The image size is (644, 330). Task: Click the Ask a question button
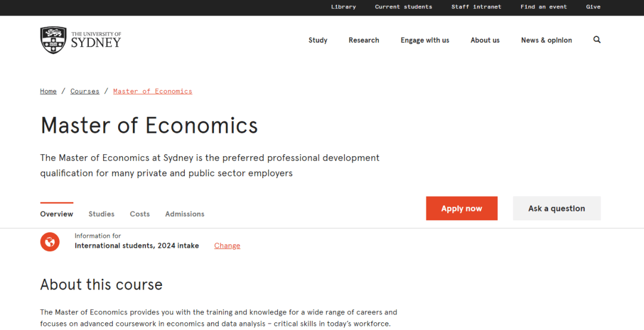556,208
